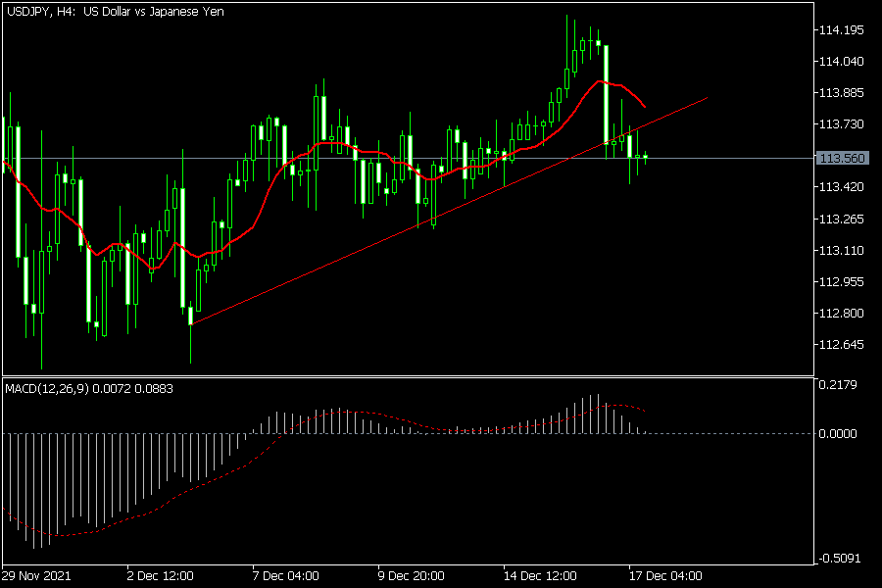882x588 pixels.
Task: Click the 113.885 price scale value
Action: (842, 93)
